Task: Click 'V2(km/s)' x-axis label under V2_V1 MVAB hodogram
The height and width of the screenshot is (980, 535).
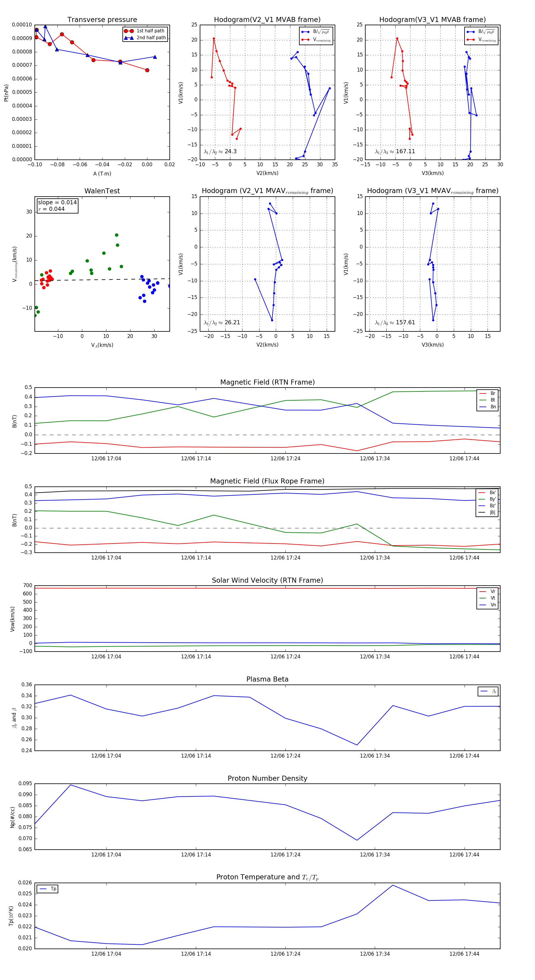Action: point(267,173)
